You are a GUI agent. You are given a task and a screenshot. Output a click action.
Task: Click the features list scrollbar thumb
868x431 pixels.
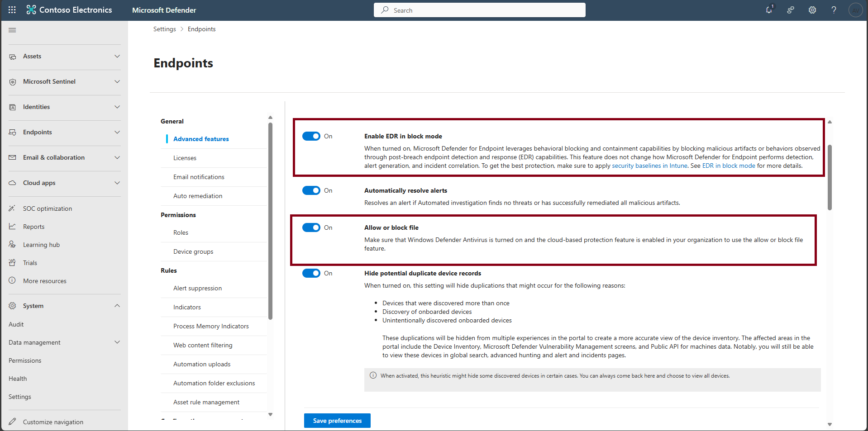point(830,177)
